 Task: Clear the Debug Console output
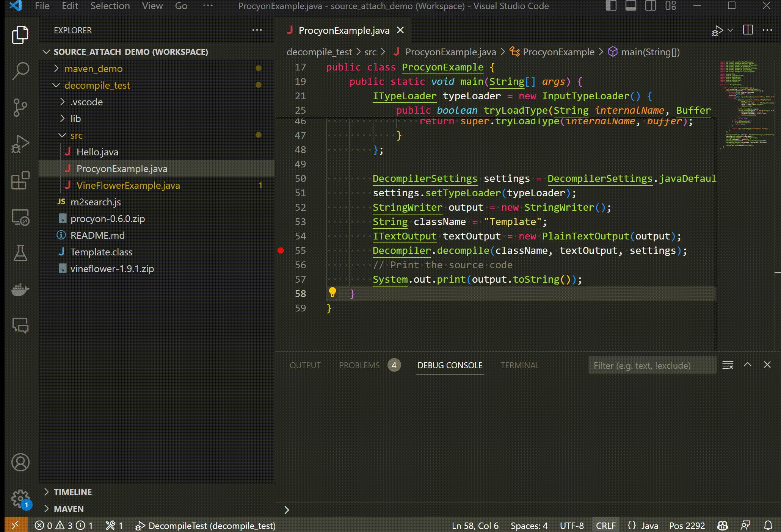728,365
